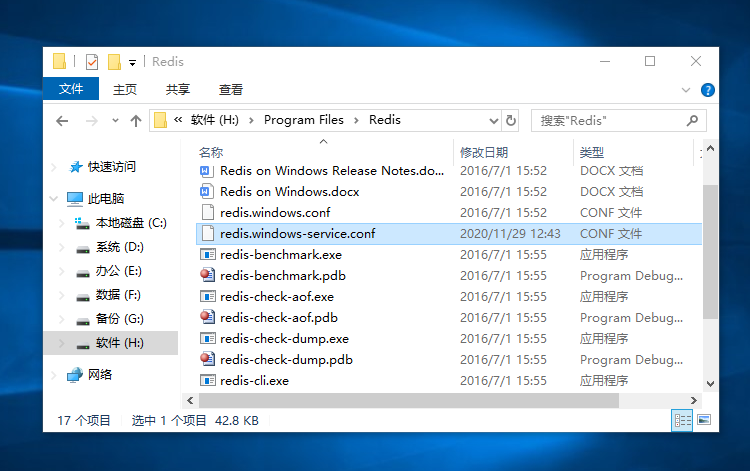Viewport: 750px width, 471px height.
Task: Switch to the 共享 ribbon tab
Action: 178,89
